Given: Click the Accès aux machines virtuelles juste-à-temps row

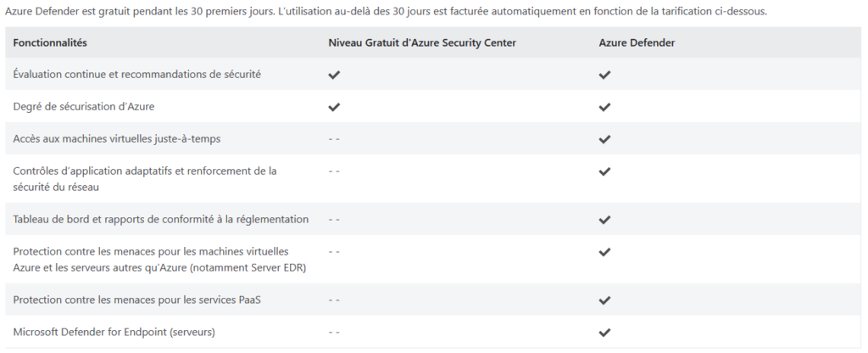Looking at the screenshot, I should (x=434, y=138).
